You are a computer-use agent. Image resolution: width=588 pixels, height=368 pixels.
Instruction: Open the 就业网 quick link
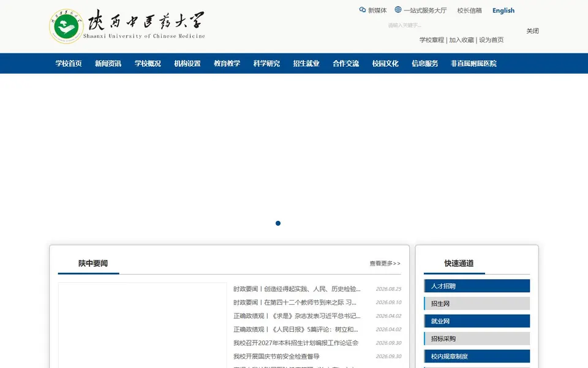pyautogui.click(x=477, y=321)
